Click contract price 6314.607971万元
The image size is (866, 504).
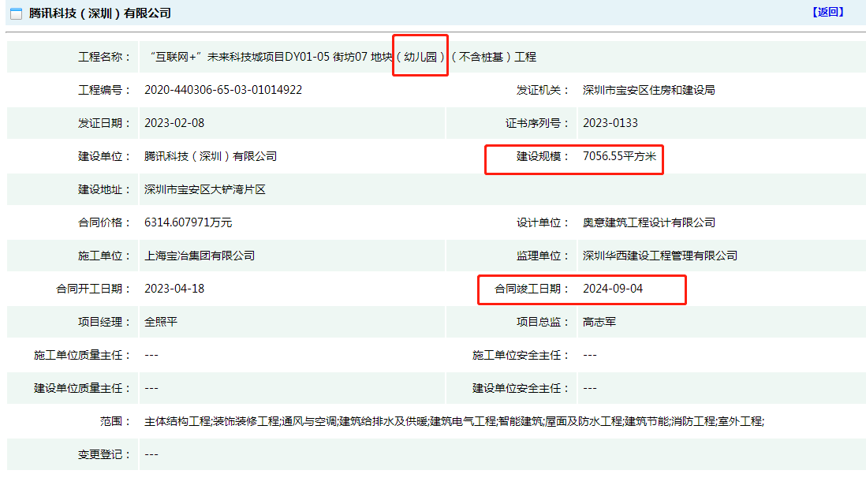coord(189,222)
